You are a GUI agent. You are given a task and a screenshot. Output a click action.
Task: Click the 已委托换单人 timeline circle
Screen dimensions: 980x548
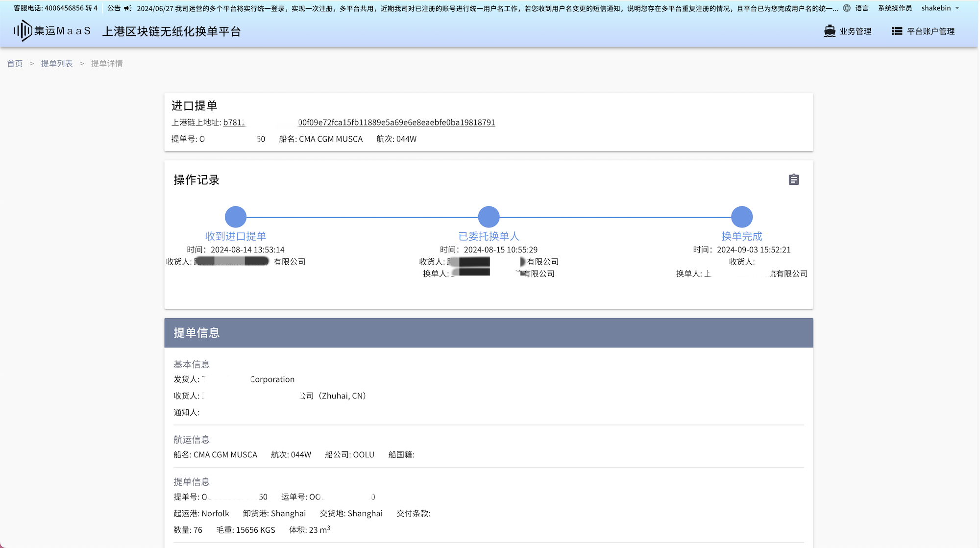(x=489, y=217)
